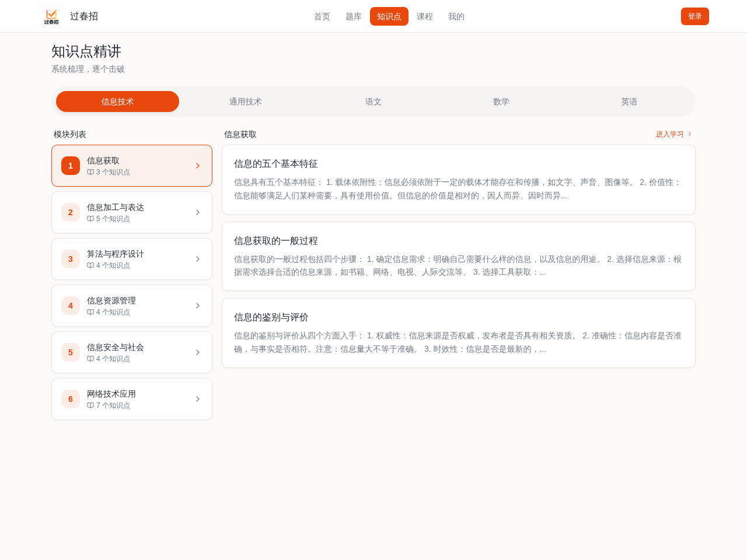Click book icon under 信息安全与社会
Image resolution: width=747 pixels, height=560 pixels.
click(x=90, y=359)
